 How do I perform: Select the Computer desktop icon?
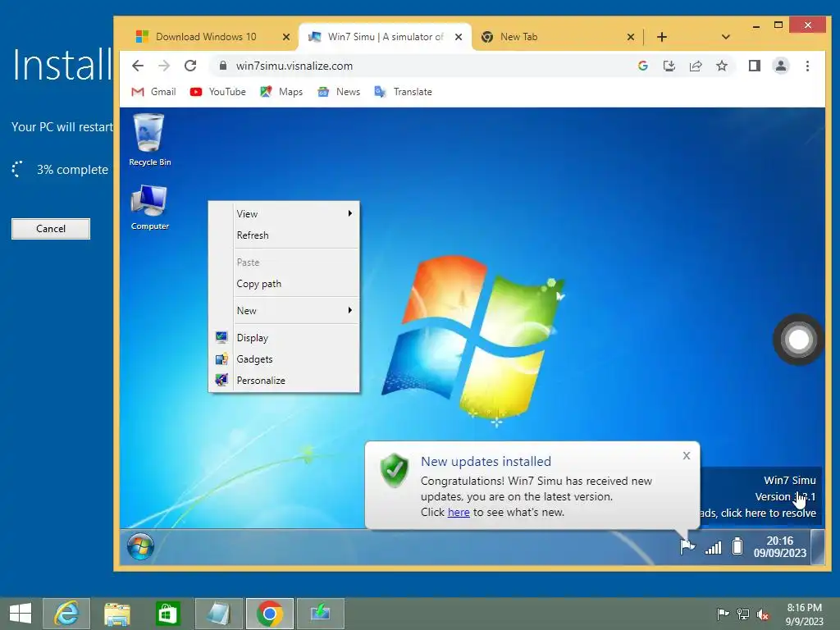pyautogui.click(x=149, y=208)
